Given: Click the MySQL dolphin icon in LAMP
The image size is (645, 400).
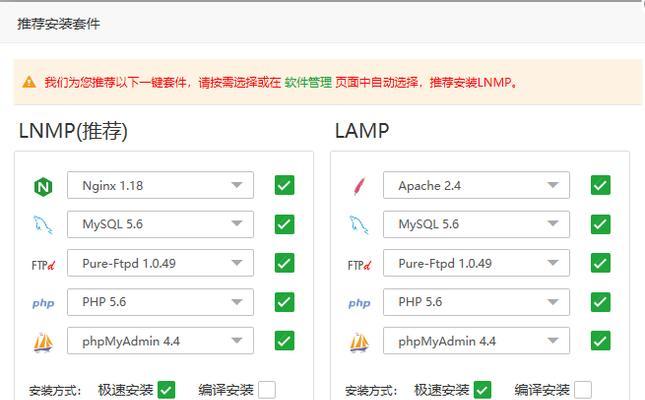Looking at the screenshot, I should pos(359,225).
